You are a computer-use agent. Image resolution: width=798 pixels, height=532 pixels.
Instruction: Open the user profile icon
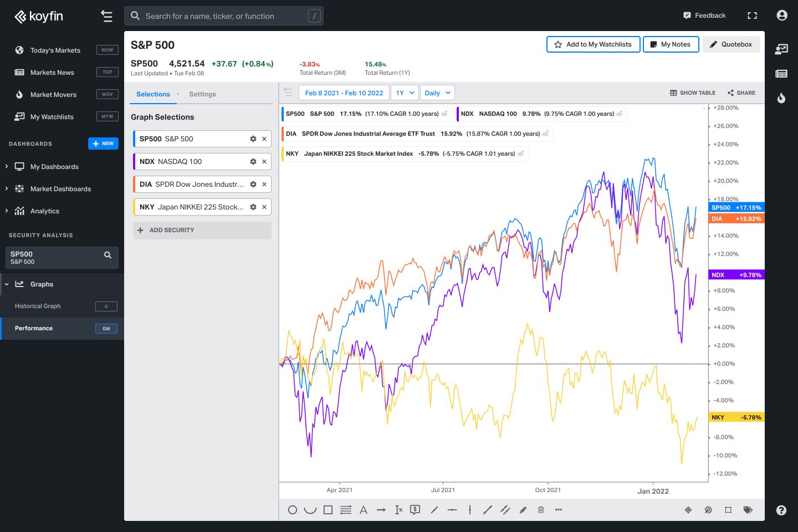[782, 16]
